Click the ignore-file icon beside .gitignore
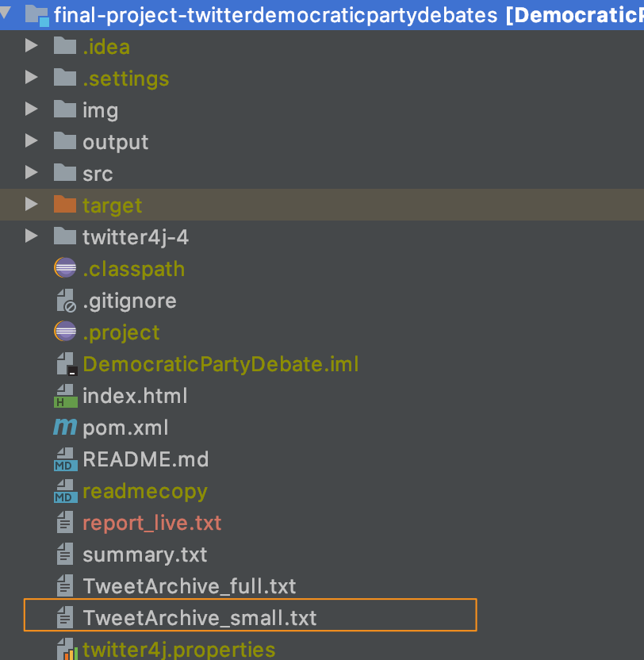Image resolution: width=644 pixels, height=660 pixels. tap(66, 300)
